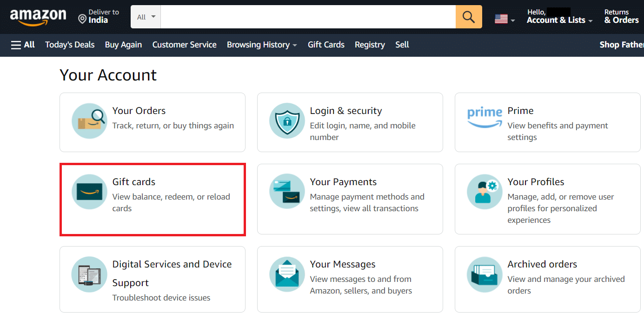Click 'Manage, add, or remove user profiles'
644x314 pixels.
click(x=561, y=208)
